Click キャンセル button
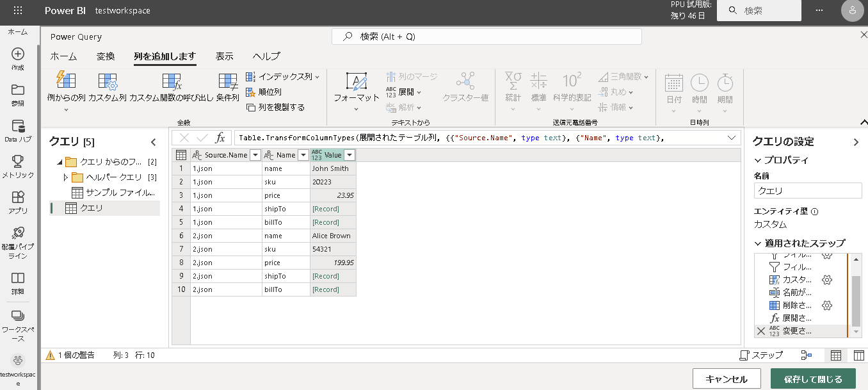The height and width of the screenshot is (390, 868). [x=727, y=379]
